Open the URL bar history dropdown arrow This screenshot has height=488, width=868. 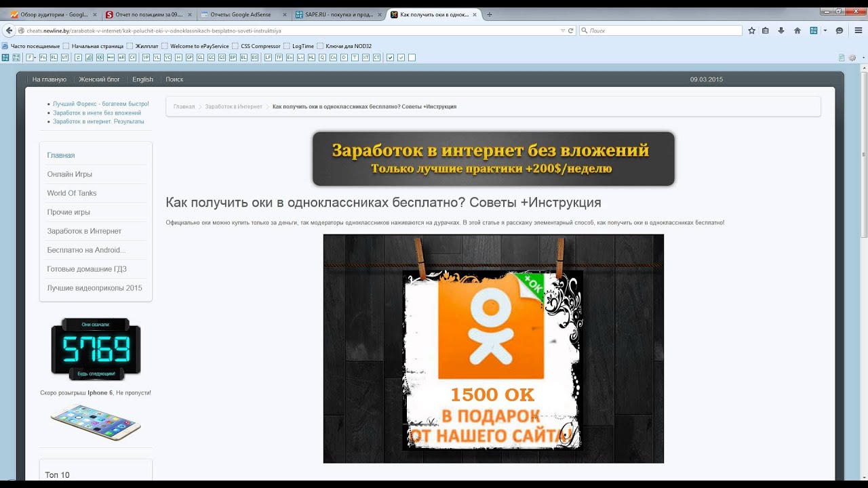(x=562, y=30)
